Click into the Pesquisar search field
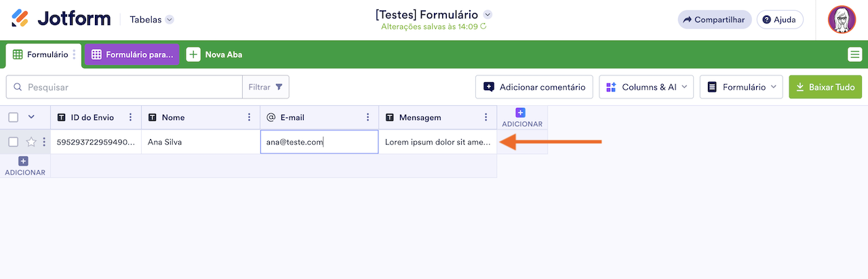Screen dimensions: 868x279 (x=125, y=87)
